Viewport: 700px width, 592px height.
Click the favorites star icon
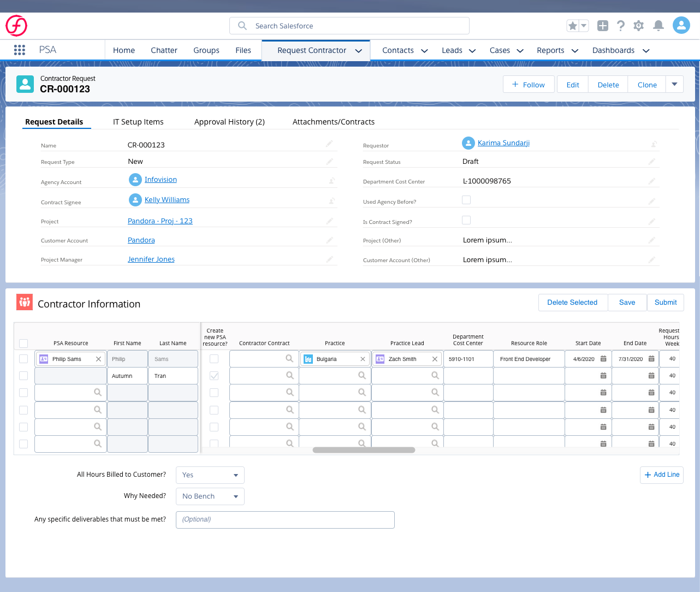coord(572,26)
